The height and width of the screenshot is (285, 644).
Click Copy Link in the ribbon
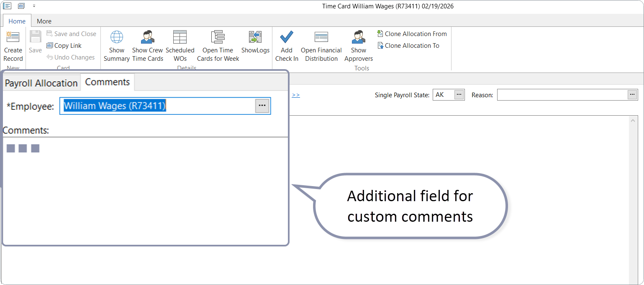pyautogui.click(x=64, y=46)
